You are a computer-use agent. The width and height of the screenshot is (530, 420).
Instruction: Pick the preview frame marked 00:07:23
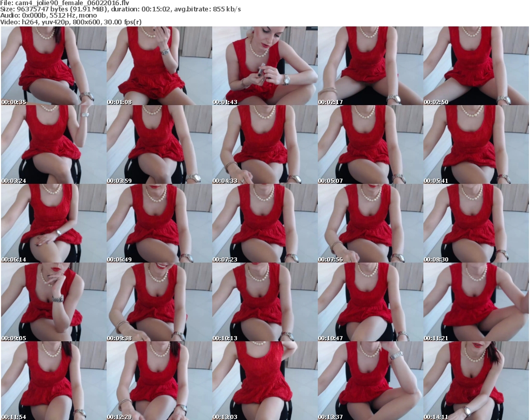(x=265, y=223)
